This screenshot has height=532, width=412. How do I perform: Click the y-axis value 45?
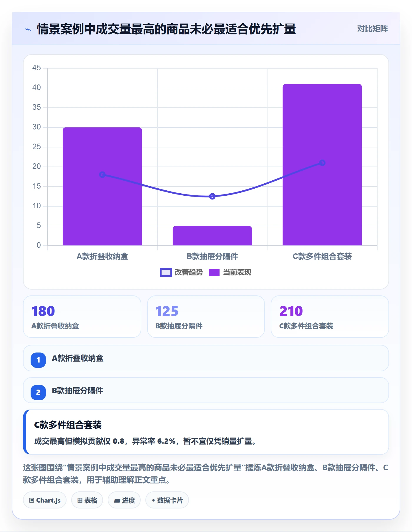(36, 68)
